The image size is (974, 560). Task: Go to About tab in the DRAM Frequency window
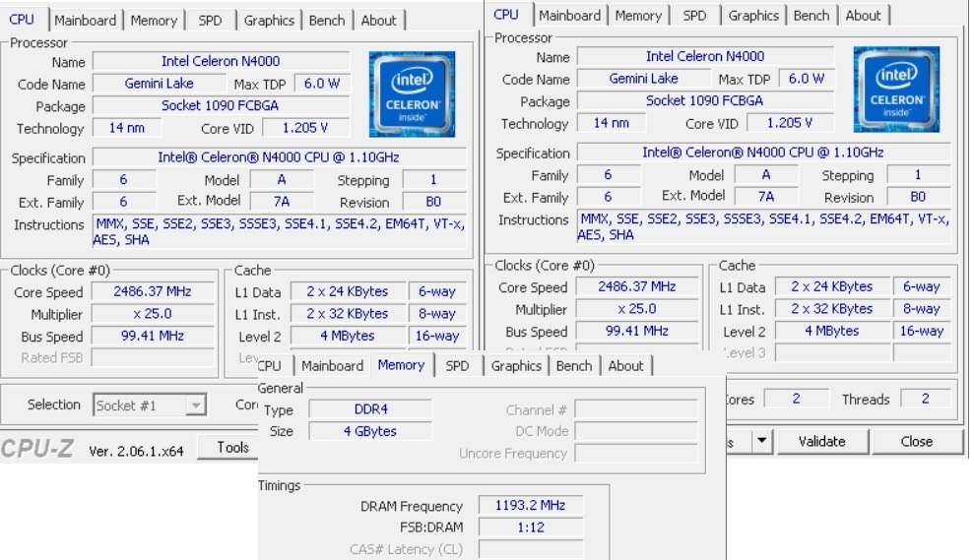click(625, 366)
